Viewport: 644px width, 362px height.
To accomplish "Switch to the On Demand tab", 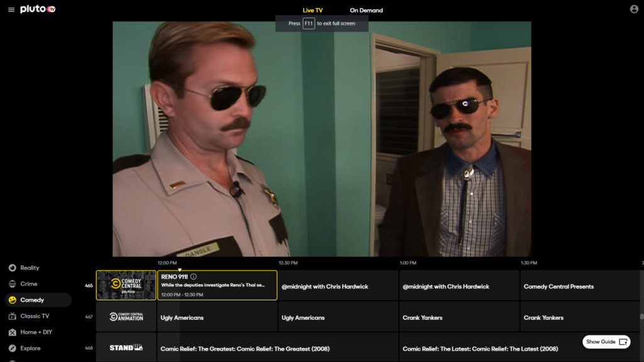I will (366, 11).
